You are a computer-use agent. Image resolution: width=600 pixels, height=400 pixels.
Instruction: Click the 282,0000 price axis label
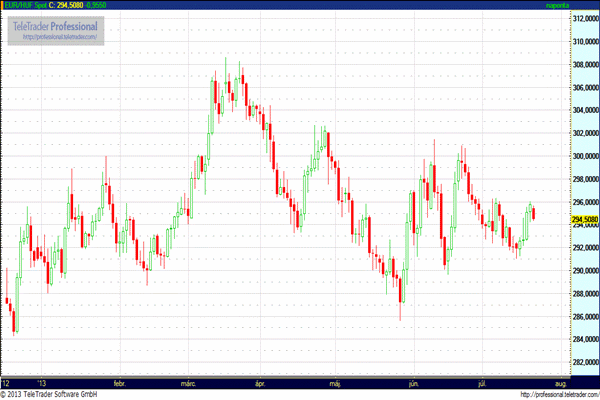[584, 362]
